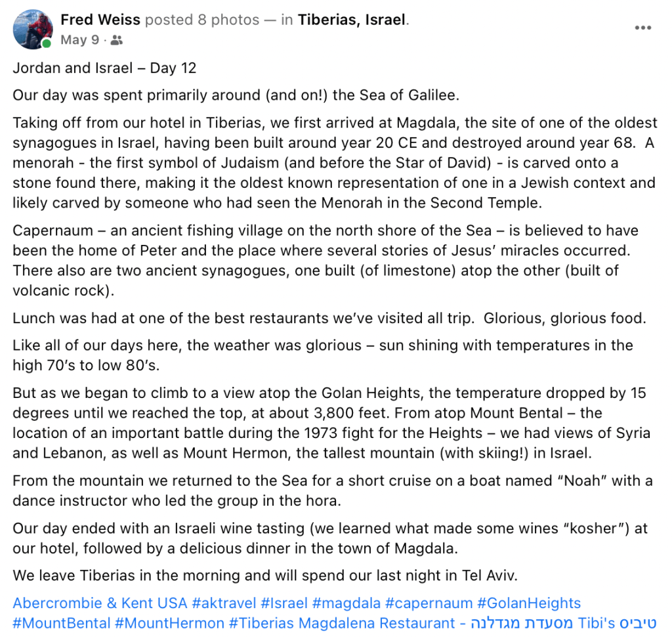Open the #MountHermon hashtag
The image size is (672, 637).
(x=169, y=623)
